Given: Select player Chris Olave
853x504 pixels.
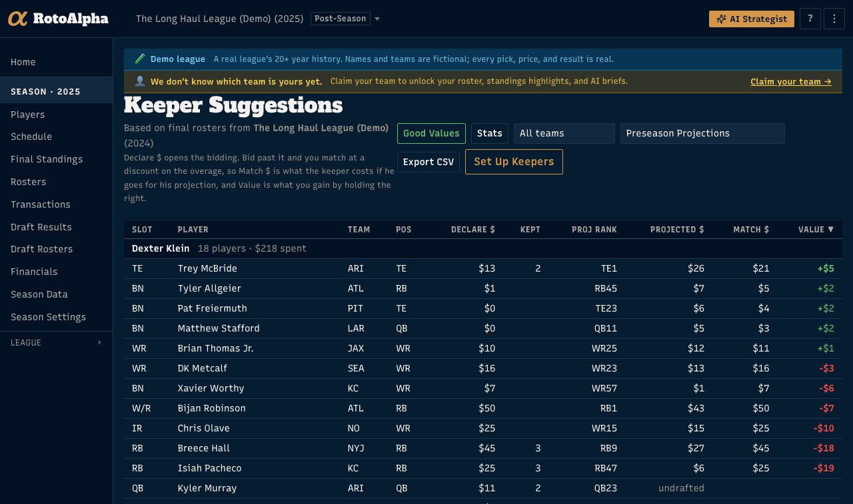Looking at the screenshot, I should 204,428.
